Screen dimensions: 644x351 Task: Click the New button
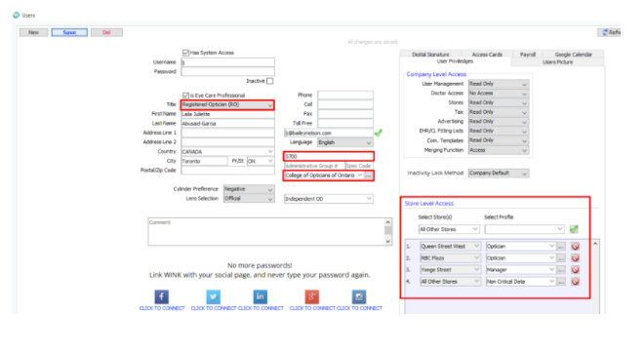34,32
